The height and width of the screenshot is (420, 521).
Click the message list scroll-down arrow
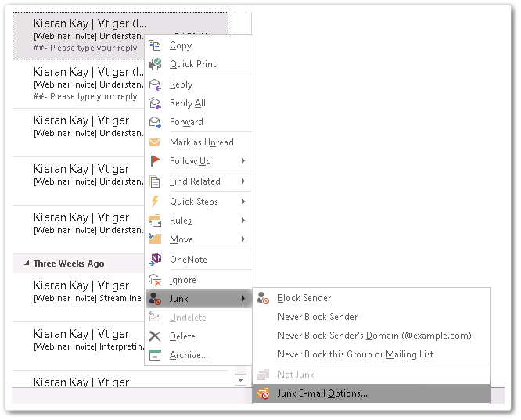click(241, 379)
